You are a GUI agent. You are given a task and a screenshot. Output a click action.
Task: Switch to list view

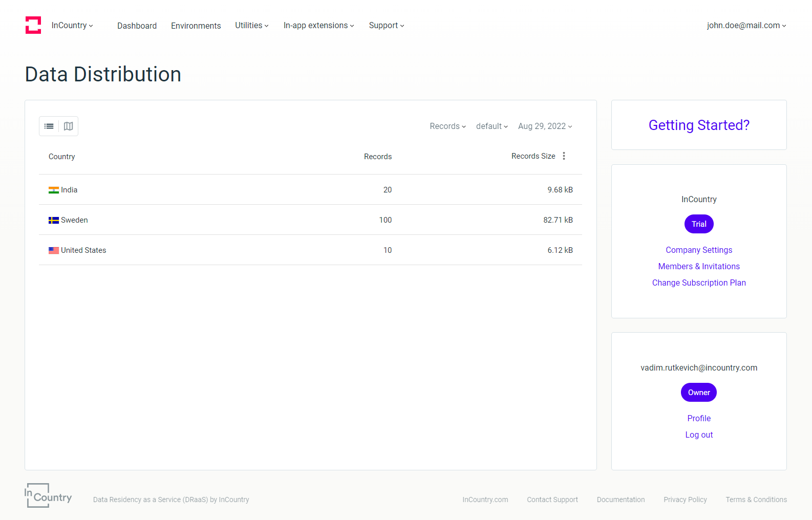[x=49, y=126]
